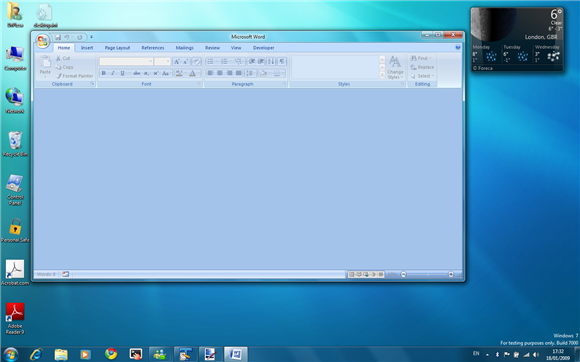Open the Styles dialog launcher

pyautogui.click(x=402, y=84)
